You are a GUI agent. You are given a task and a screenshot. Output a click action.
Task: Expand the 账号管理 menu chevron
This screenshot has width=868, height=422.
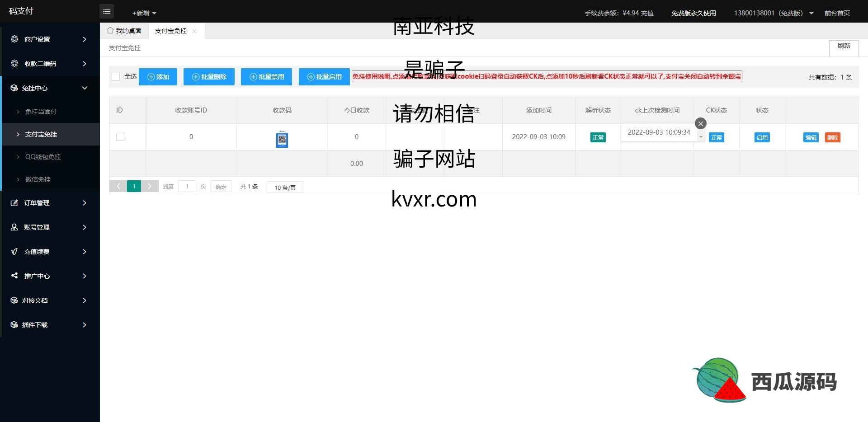click(x=85, y=227)
